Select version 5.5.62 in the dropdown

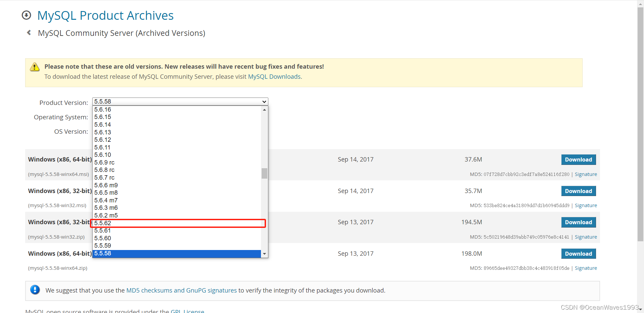click(x=177, y=223)
